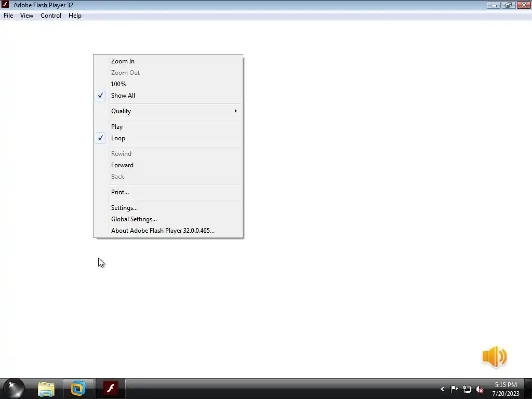Open the blue-yellow VM taskbar app

coord(78,389)
